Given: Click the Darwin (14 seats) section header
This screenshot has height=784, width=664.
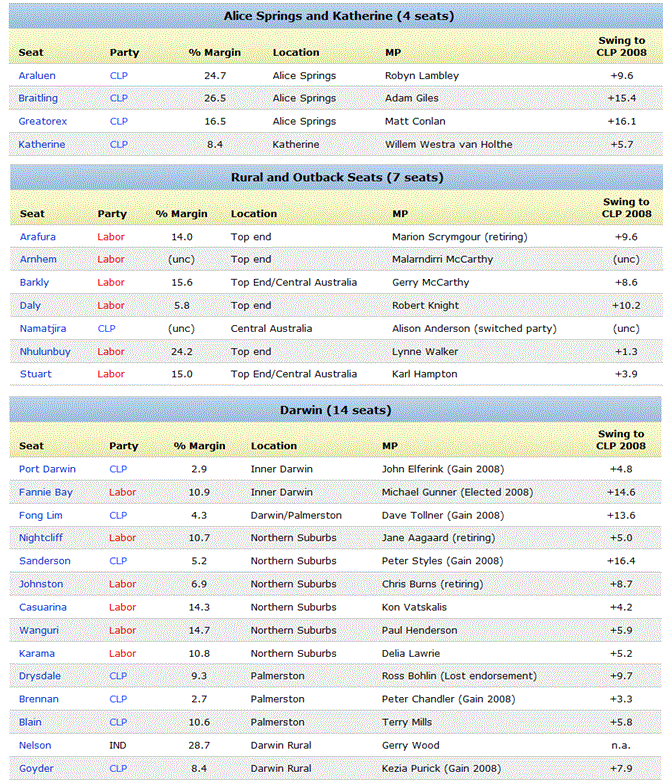Looking at the screenshot, I should point(336,410).
